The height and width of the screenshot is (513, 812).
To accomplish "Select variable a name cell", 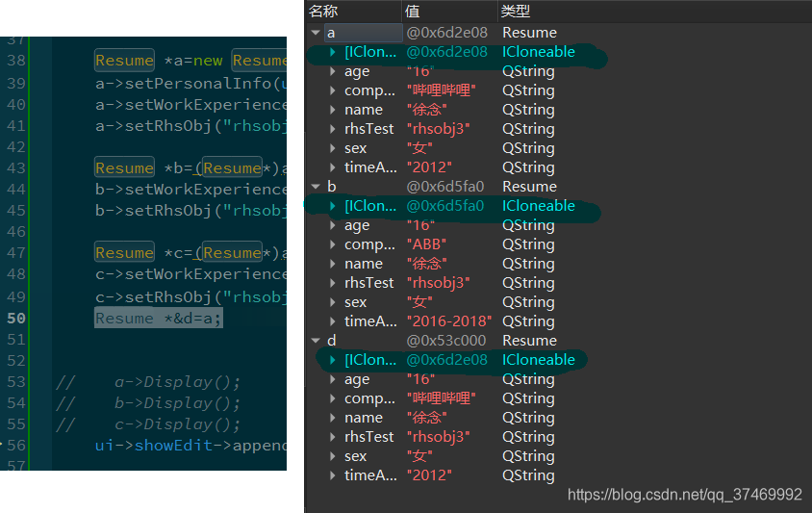I will [363, 33].
